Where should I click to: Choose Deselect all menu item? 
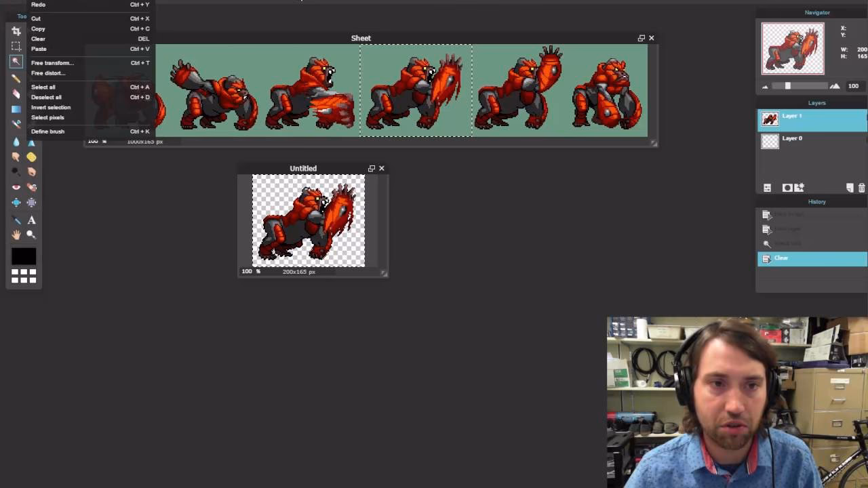coord(90,98)
